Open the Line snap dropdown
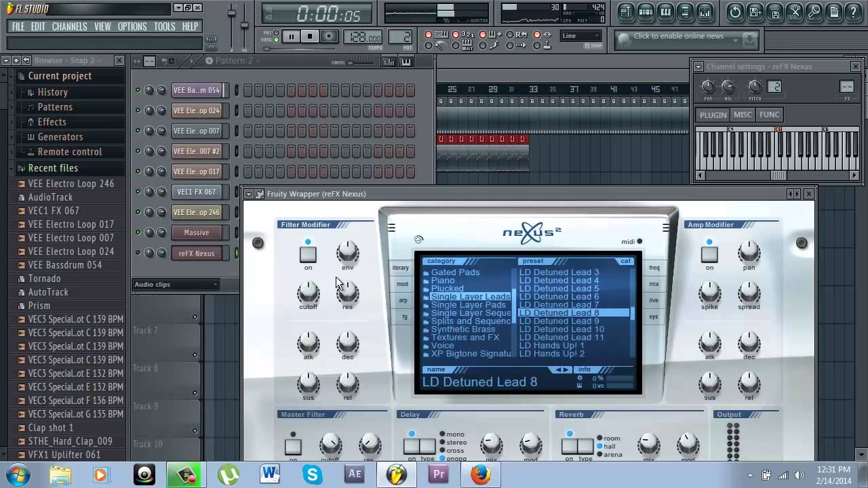Screen dimensions: 868x488 [581, 36]
